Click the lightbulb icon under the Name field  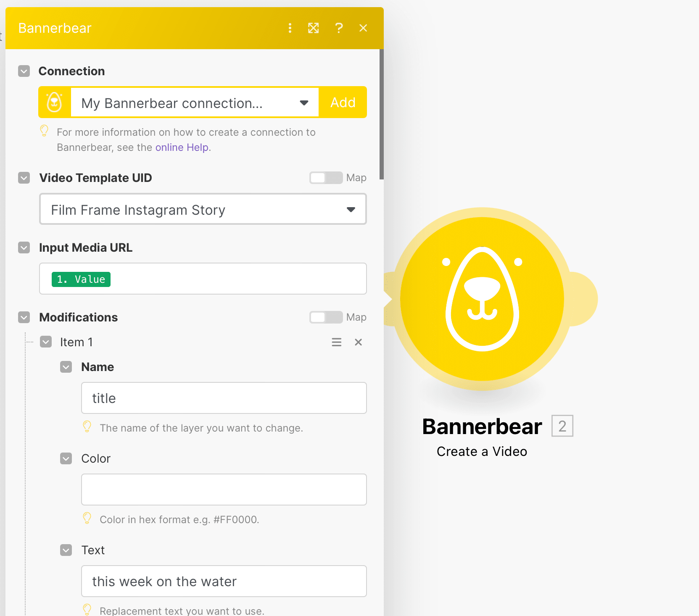point(87,426)
